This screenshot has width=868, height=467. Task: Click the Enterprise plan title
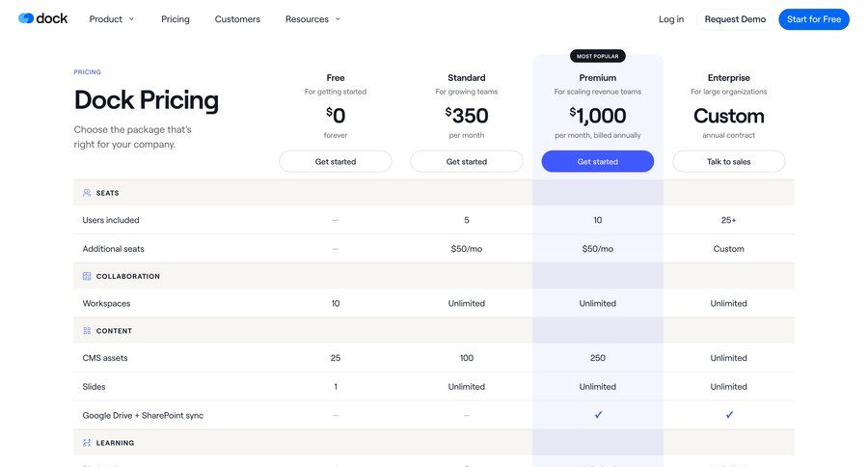(x=729, y=78)
